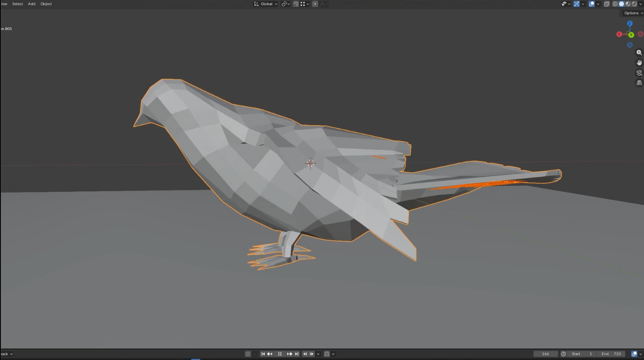Toggle the camera view icon
The image size is (644, 360).
(x=639, y=73)
